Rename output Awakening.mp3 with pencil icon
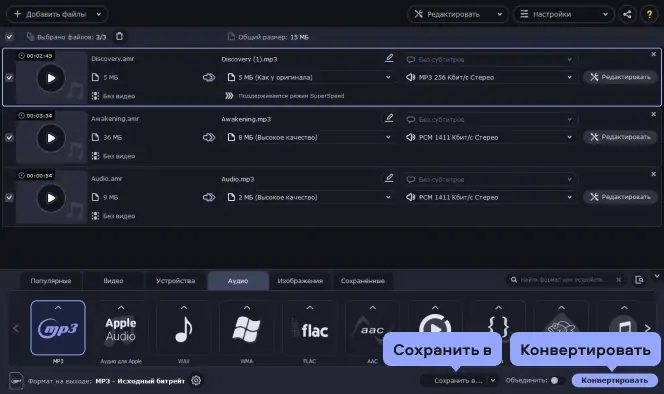The image size is (664, 394). (389, 118)
